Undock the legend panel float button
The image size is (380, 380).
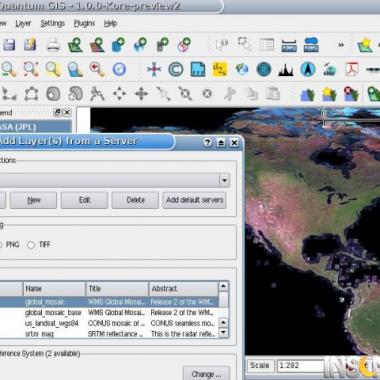[x=57, y=112]
